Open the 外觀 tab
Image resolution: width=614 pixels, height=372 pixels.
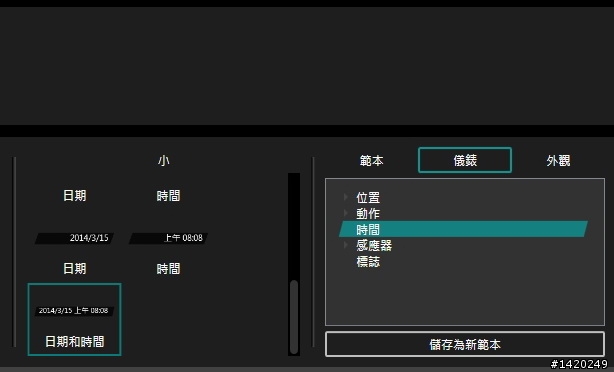[x=558, y=161]
